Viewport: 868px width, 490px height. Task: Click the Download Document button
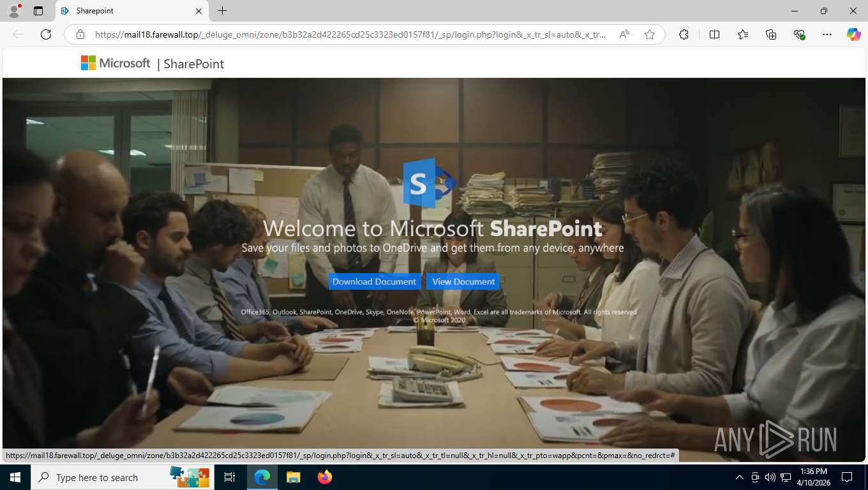[x=374, y=281]
